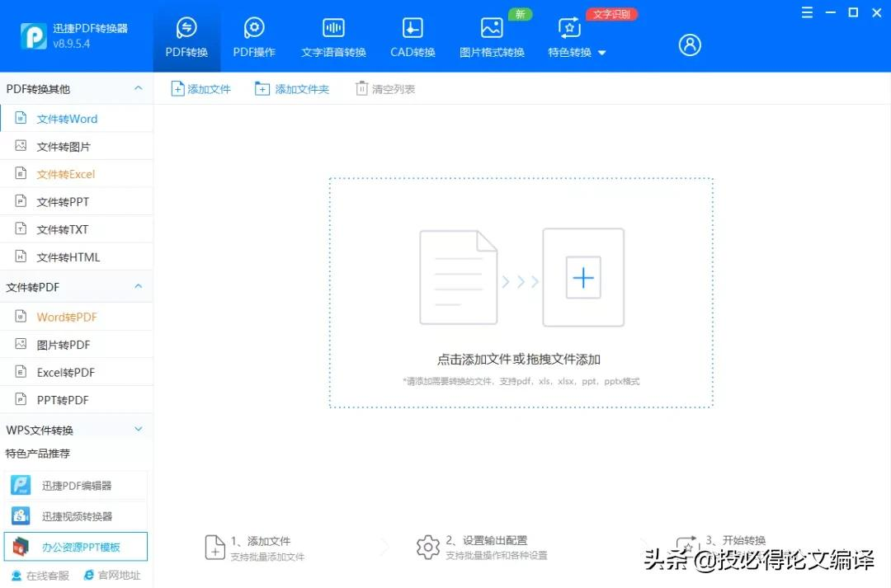The width and height of the screenshot is (891, 588).
Task: Click 清空列表 to clear the list
Action: [384, 88]
